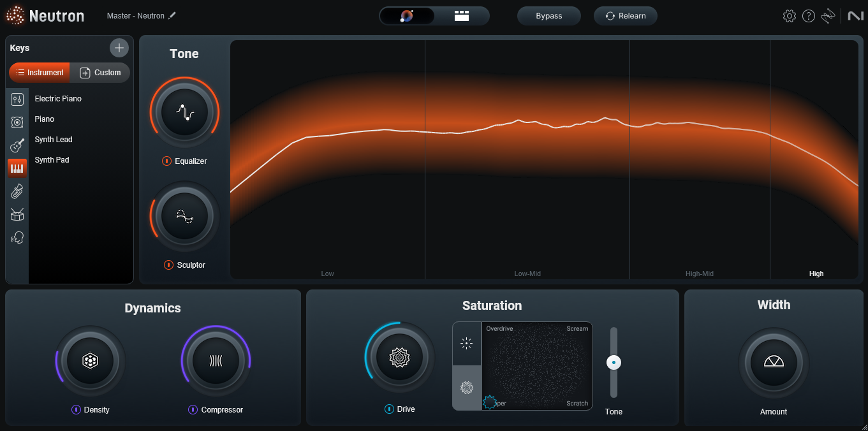868x431 pixels.
Task: Switch to the Instrument tab
Action: [40, 73]
